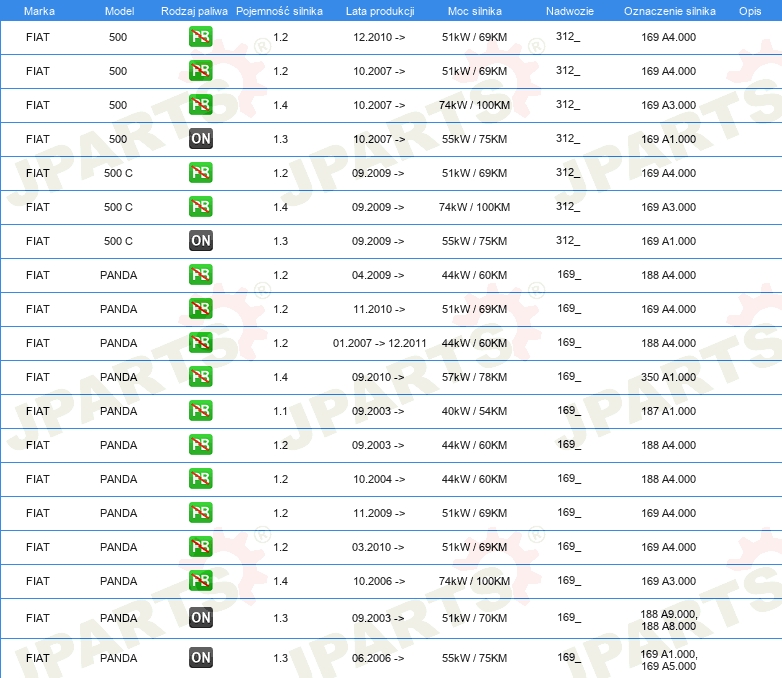Click petrol icon in PANDA 1.1 row
The image size is (782, 678).
click(x=200, y=411)
